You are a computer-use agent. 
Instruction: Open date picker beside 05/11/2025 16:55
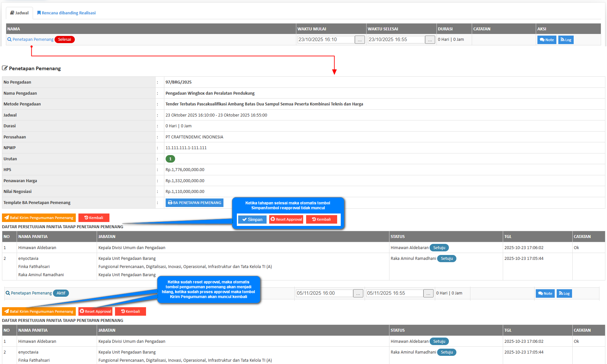coord(428,293)
